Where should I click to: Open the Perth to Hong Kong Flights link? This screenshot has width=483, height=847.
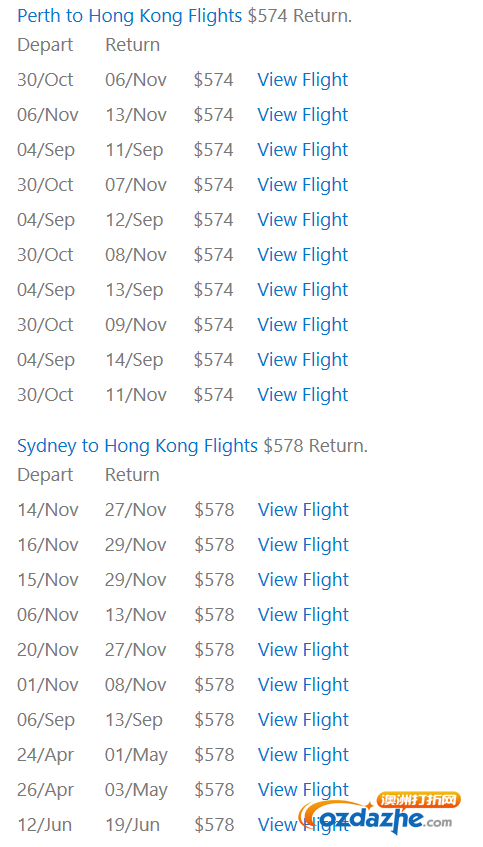point(130,16)
